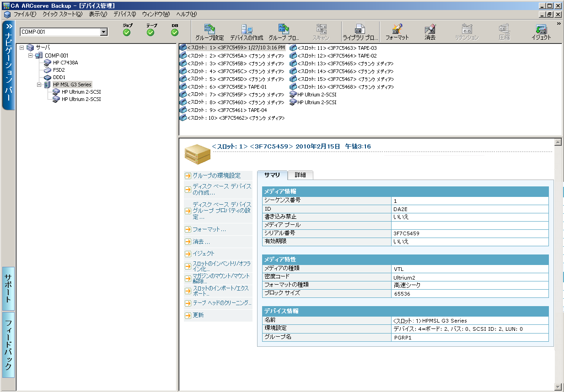The height and width of the screenshot is (392, 564).
Task: Select FSD2 device in tree
Action: [59, 70]
